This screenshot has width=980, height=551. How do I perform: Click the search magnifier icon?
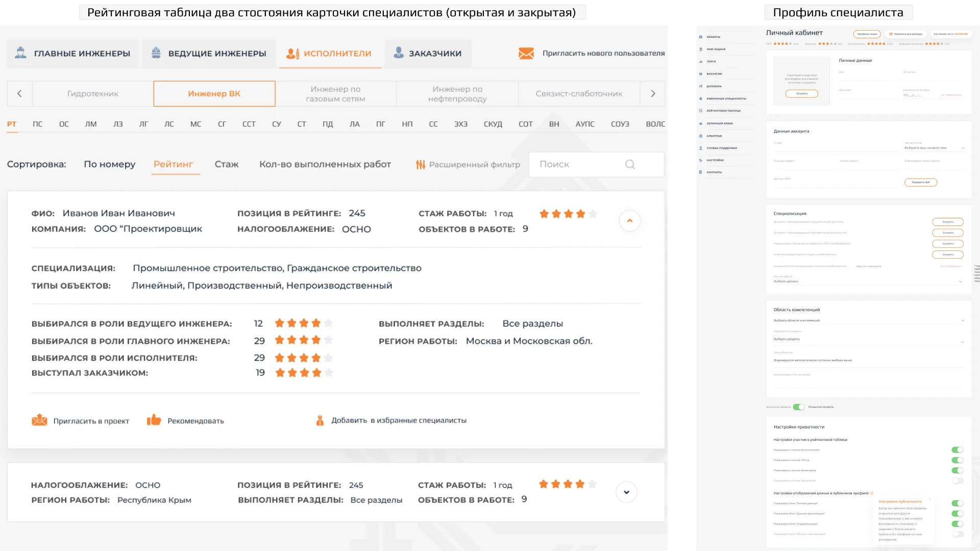coord(630,164)
